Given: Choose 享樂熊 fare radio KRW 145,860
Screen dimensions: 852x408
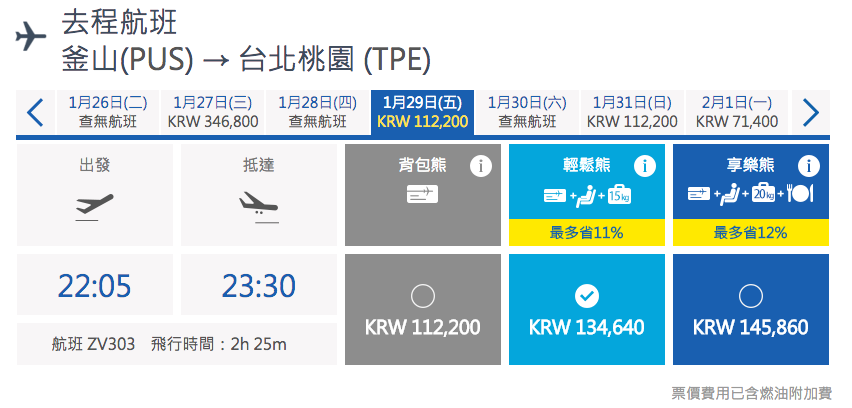Looking at the screenshot, I should (751, 297).
